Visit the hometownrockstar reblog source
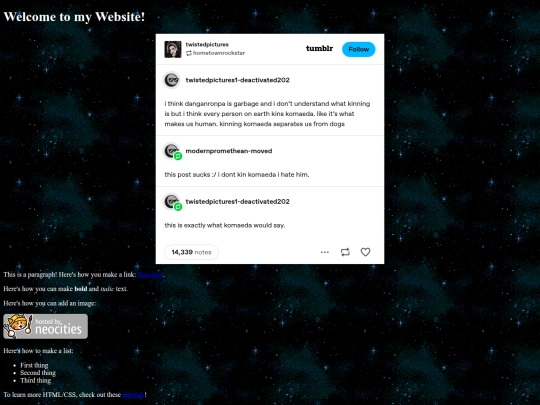Viewport: 540px width, 405px height. pyautogui.click(x=219, y=53)
